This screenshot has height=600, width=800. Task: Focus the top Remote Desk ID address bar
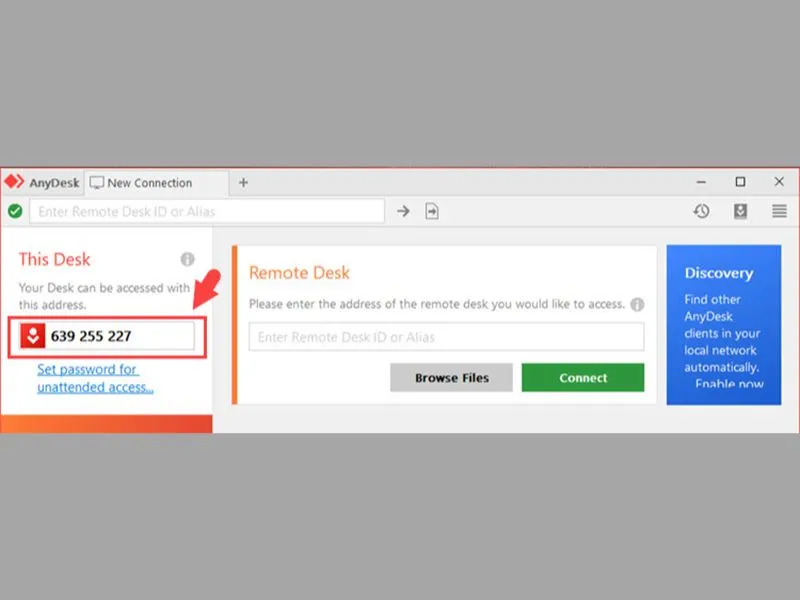tap(207, 211)
